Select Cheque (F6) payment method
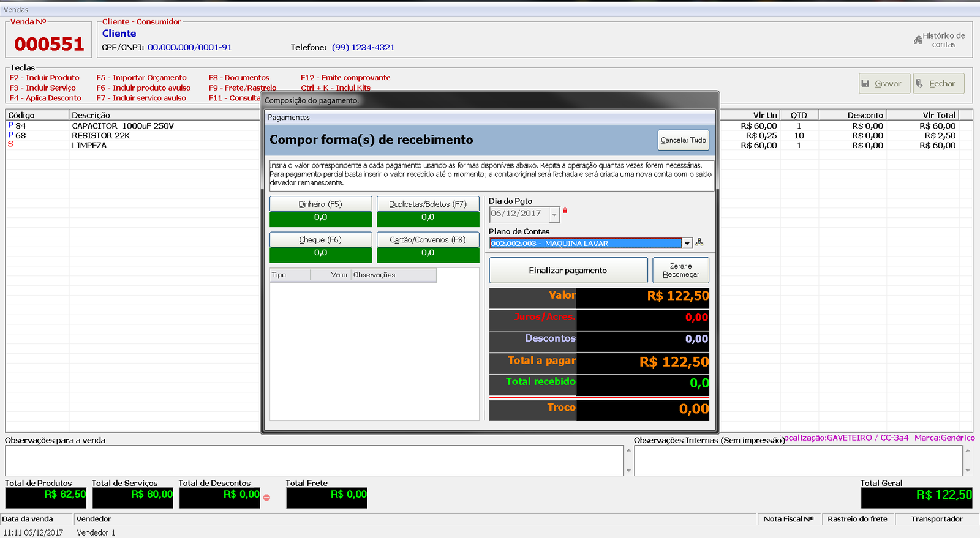 click(x=320, y=239)
